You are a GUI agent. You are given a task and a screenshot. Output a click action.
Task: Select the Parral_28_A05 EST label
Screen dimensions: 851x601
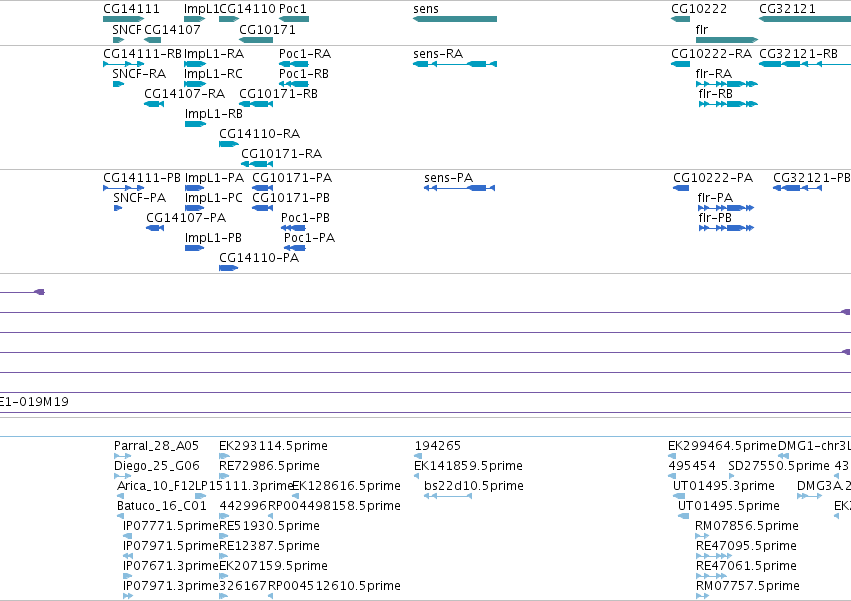(x=156, y=446)
